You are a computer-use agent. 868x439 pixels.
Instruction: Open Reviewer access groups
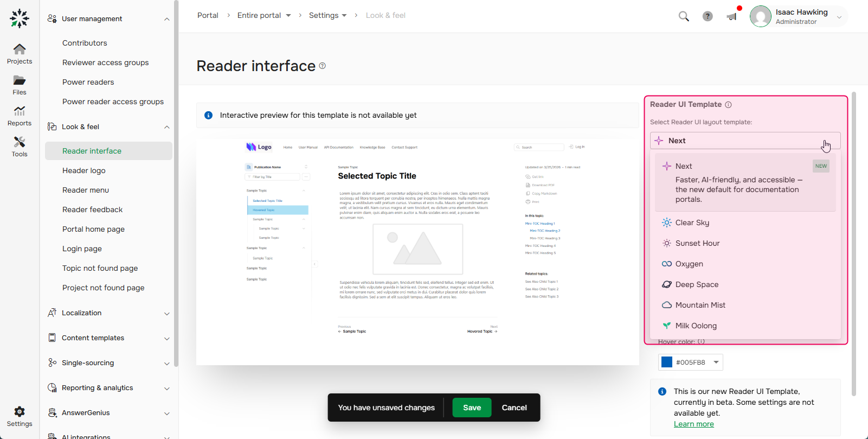click(105, 62)
